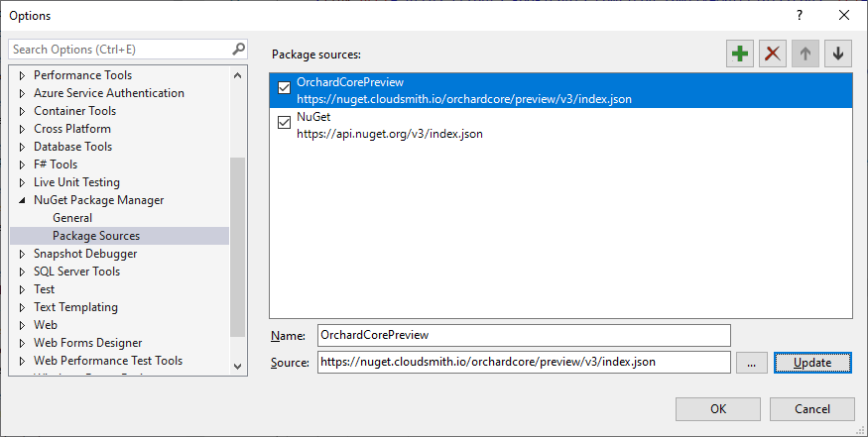This screenshot has width=868, height=437.
Task: Select the Performance Tools tree item
Action: [83, 75]
